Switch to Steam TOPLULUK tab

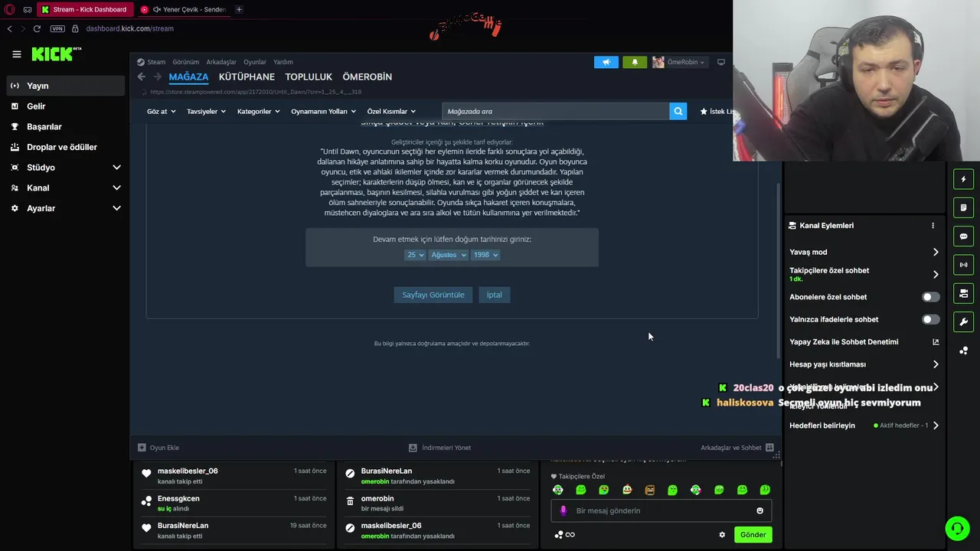[309, 77]
